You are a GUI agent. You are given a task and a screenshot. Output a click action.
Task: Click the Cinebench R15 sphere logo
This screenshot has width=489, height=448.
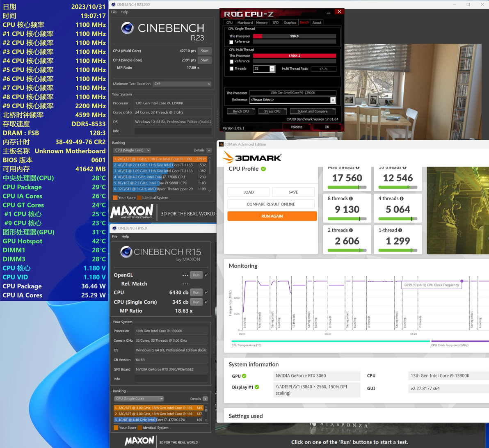pyautogui.click(x=126, y=252)
